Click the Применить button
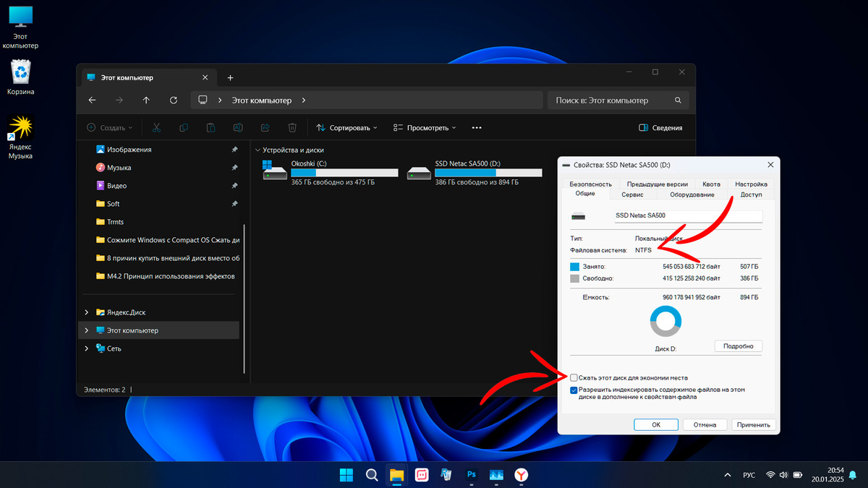 click(x=754, y=424)
